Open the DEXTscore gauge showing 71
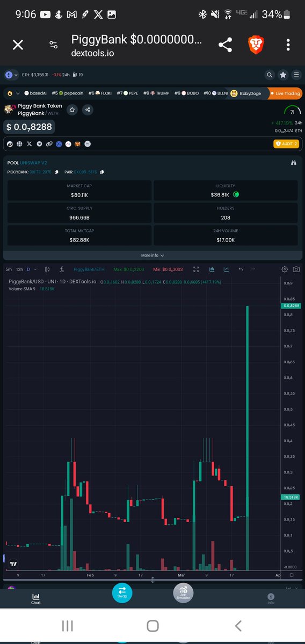Image resolution: width=305 pixels, height=644 pixels. (x=292, y=111)
